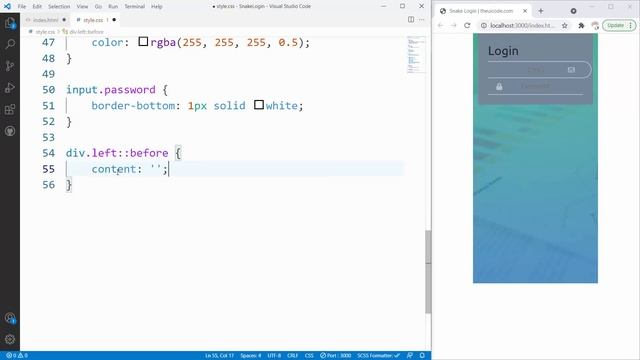
Task: Click the 'input.password' selector text
Action: pos(111,90)
